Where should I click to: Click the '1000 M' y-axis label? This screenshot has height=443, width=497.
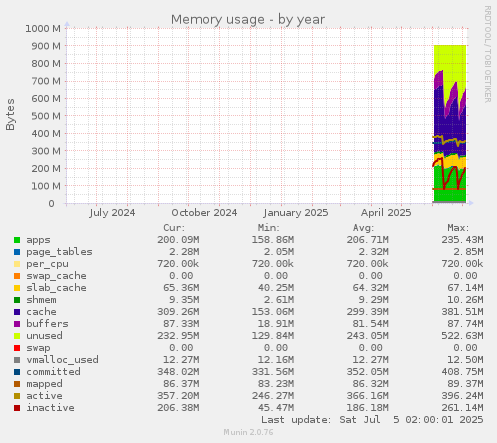point(43,29)
